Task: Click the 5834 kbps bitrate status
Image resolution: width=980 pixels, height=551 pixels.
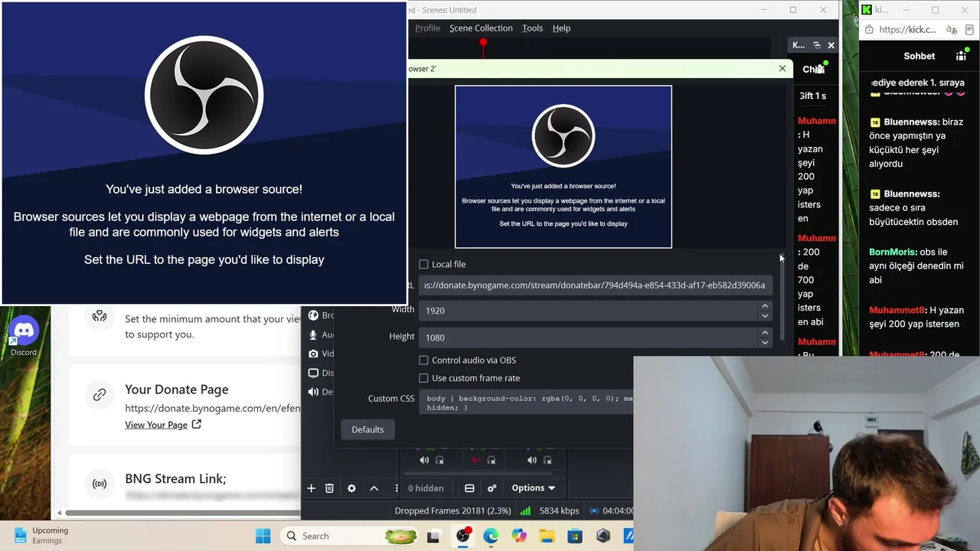Action: (x=559, y=510)
